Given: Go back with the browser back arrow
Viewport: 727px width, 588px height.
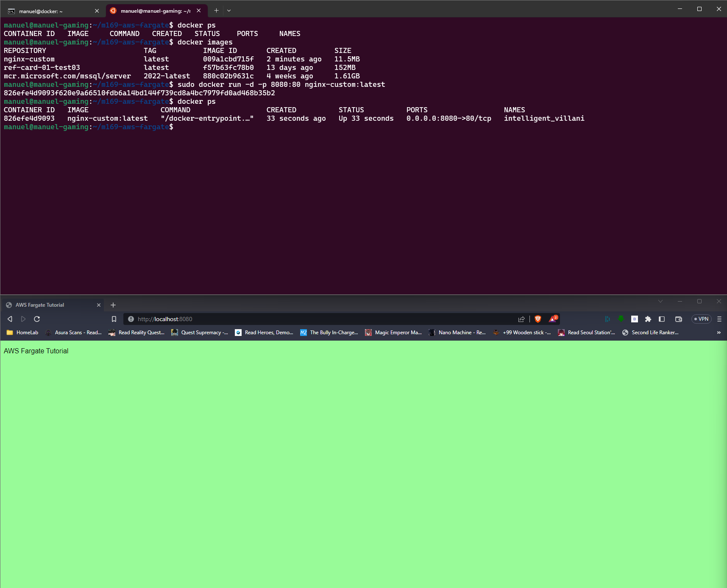Looking at the screenshot, I should pyautogui.click(x=10, y=319).
